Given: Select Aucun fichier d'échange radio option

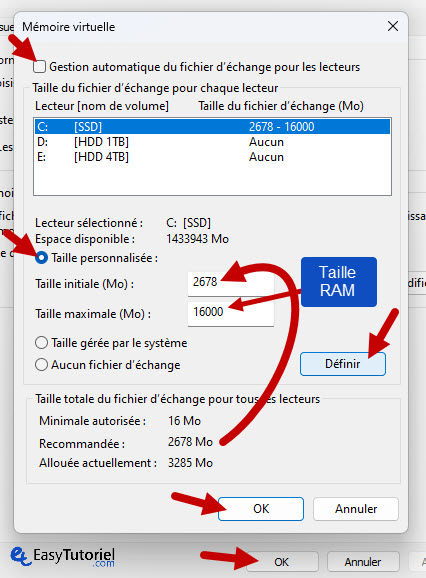Looking at the screenshot, I should (41, 365).
